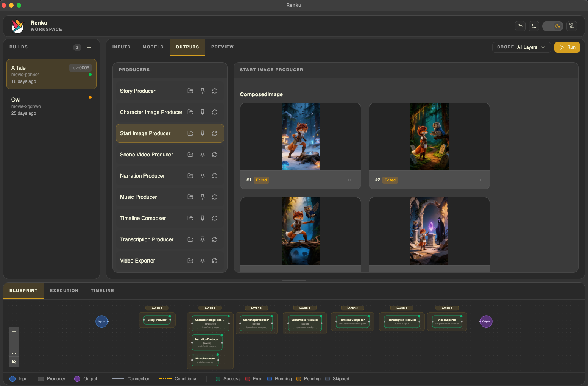
Task: Switch to the Models tab
Action: tap(153, 47)
